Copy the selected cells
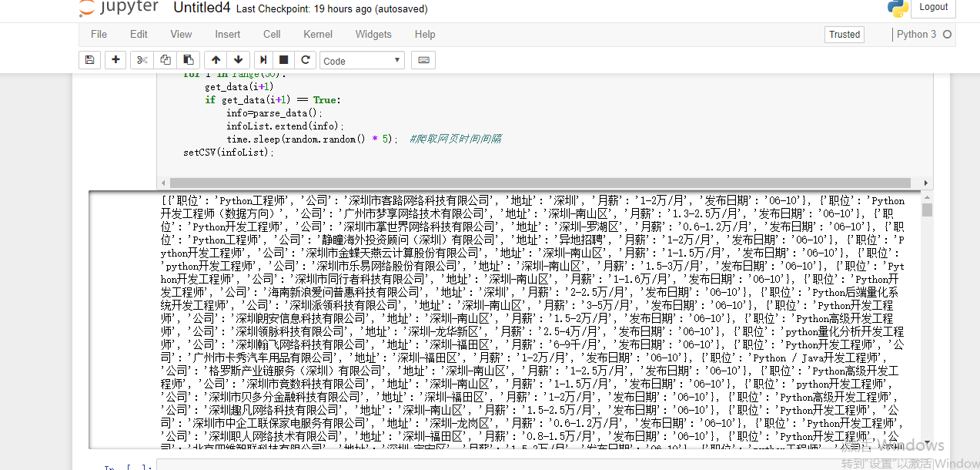This screenshot has height=470, width=980. [165, 60]
